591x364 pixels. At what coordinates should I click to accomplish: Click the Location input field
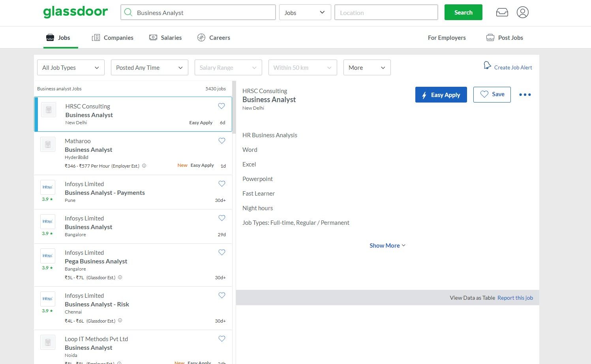(x=386, y=13)
